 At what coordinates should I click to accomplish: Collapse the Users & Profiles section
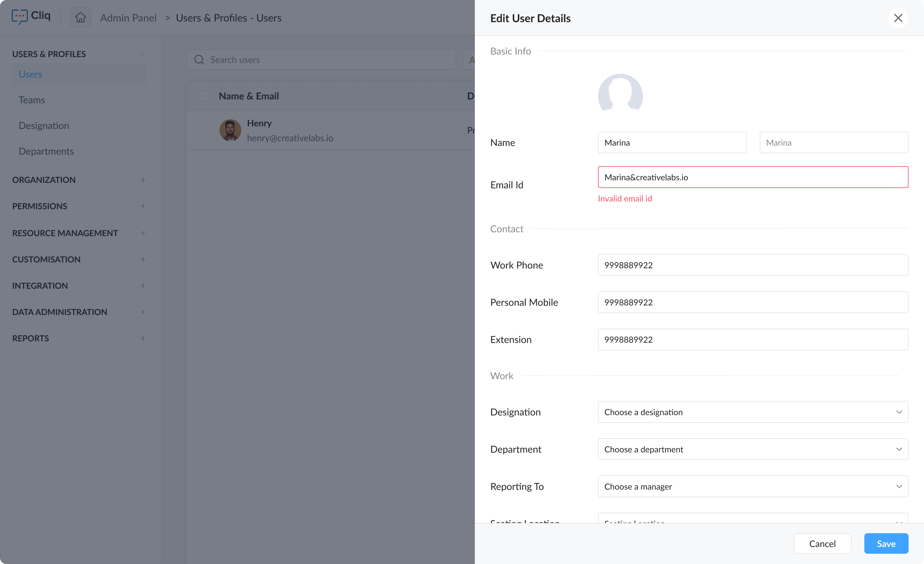pyautogui.click(x=142, y=54)
